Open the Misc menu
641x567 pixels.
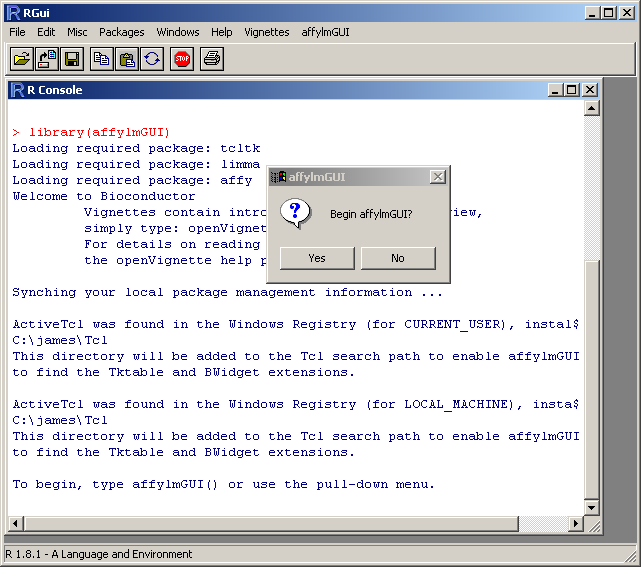(77, 32)
